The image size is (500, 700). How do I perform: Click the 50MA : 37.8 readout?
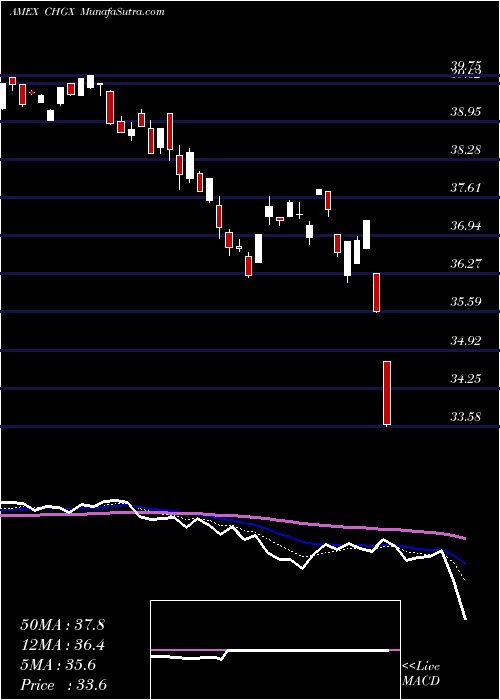[62, 625]
